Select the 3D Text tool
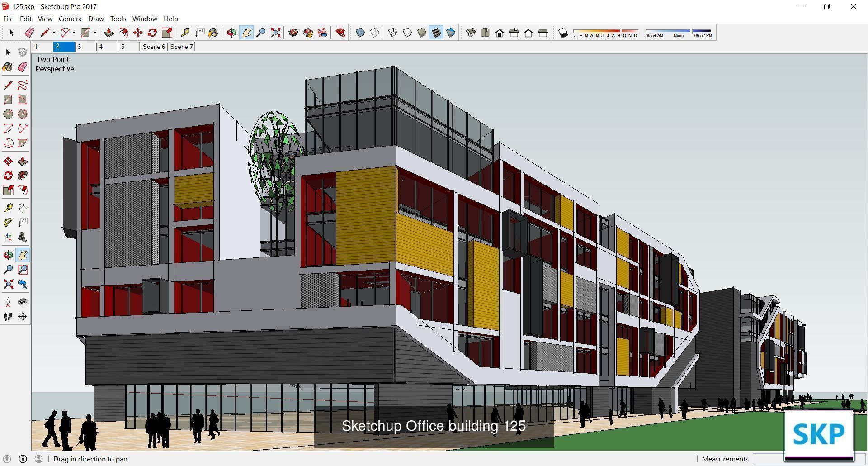 [x=23, y=237]
